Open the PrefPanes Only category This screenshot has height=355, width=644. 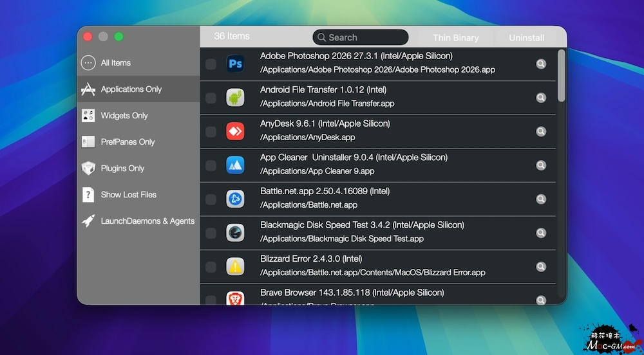pyautogui.click(x=128, y=142)
